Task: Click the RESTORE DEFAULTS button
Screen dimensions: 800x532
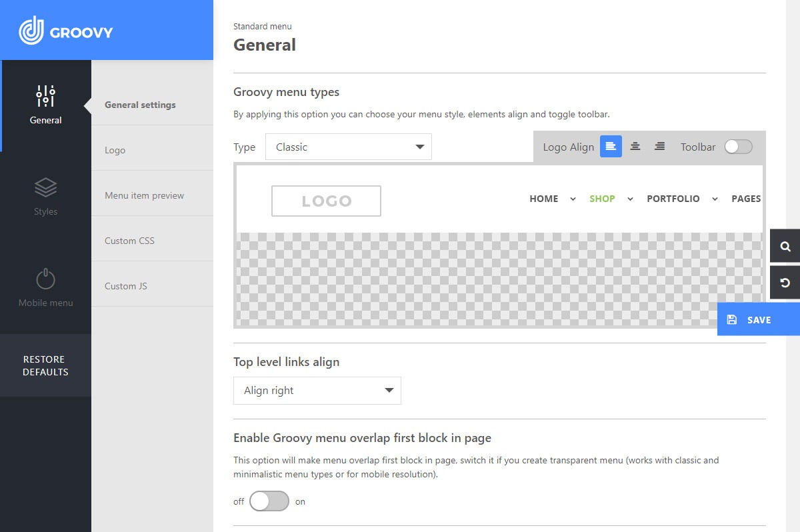Action: pyautogui.click(x=45, y=365)
